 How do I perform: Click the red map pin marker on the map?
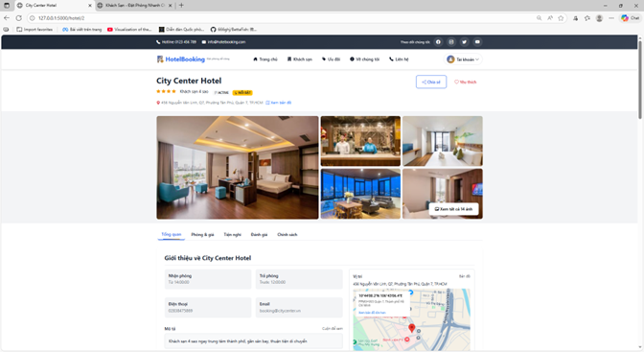[x=411, y=328]
